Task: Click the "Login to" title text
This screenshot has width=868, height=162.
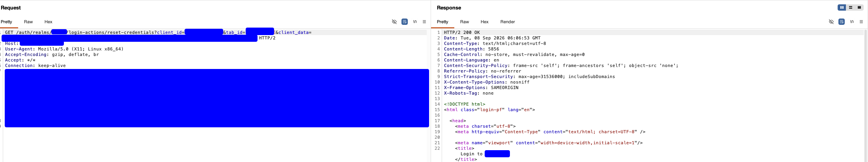Action: tap(471, 154)
